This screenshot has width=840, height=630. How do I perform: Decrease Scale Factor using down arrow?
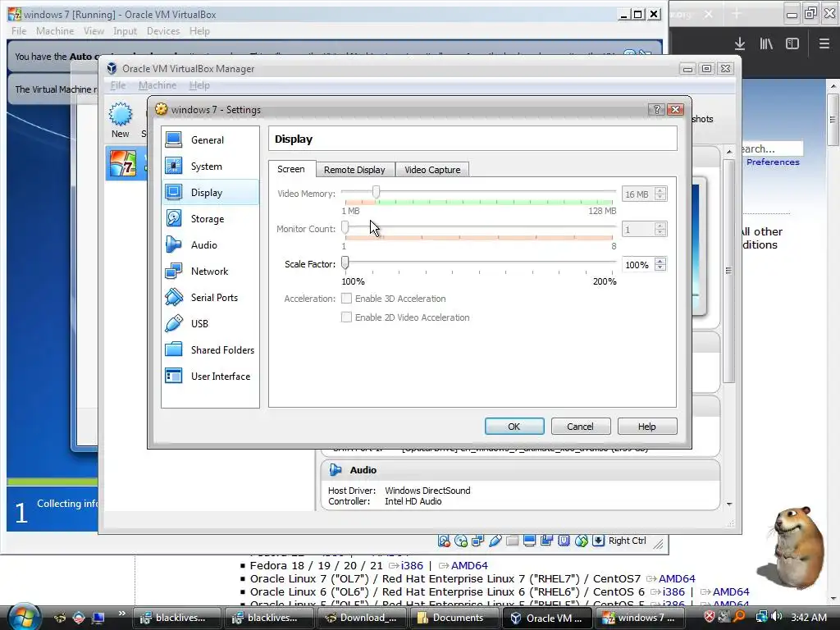[x=660, y=268]
